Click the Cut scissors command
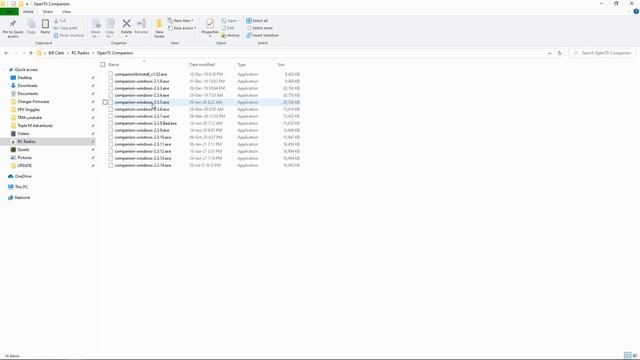Viewport: 640px width, 360px height. pos(60,21)
